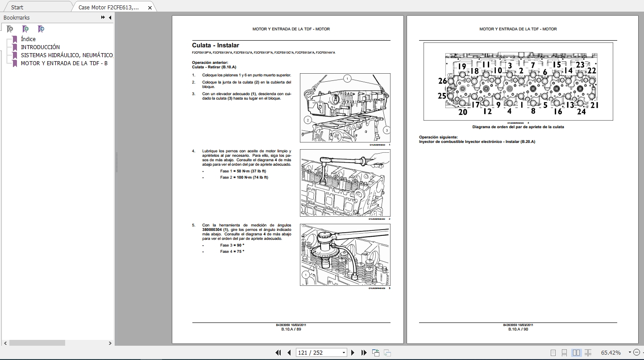Viewport: 644px width, 360px height.
Task: Open the Índice bookmark
Action: (x=28, y=39)
